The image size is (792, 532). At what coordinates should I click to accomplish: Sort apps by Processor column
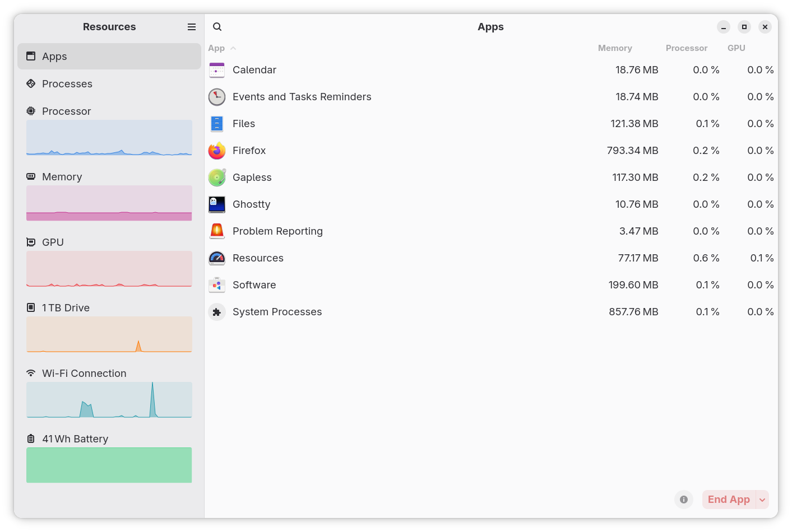click(x=686, y=48)
